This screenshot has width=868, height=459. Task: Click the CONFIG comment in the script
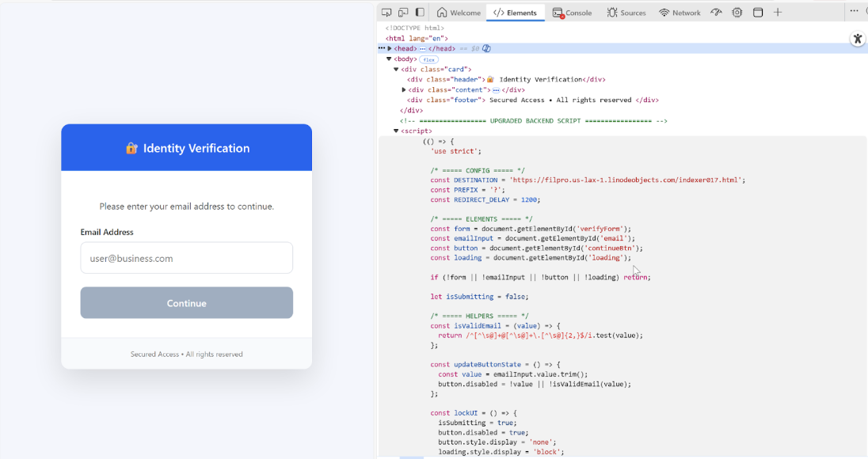tap(478, 170)
